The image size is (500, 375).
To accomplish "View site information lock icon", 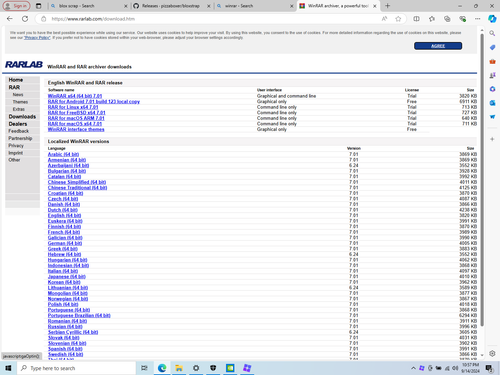I will pos(44,19).
